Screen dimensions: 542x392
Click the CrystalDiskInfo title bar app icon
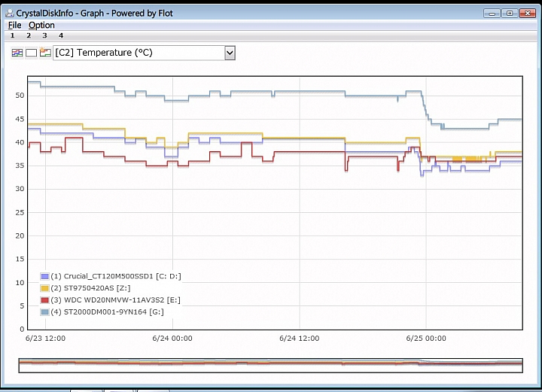click(10, 13)
